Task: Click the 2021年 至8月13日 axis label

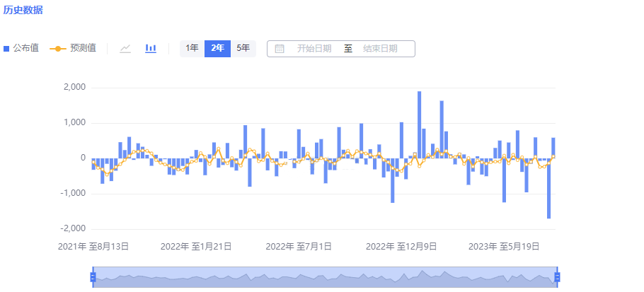Action: pyautogui.click(x=93, y=247)
